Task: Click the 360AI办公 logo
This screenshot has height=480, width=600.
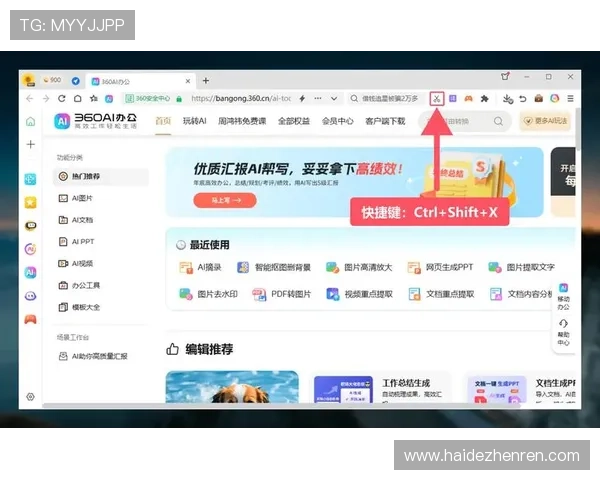Action: [95, 121]
